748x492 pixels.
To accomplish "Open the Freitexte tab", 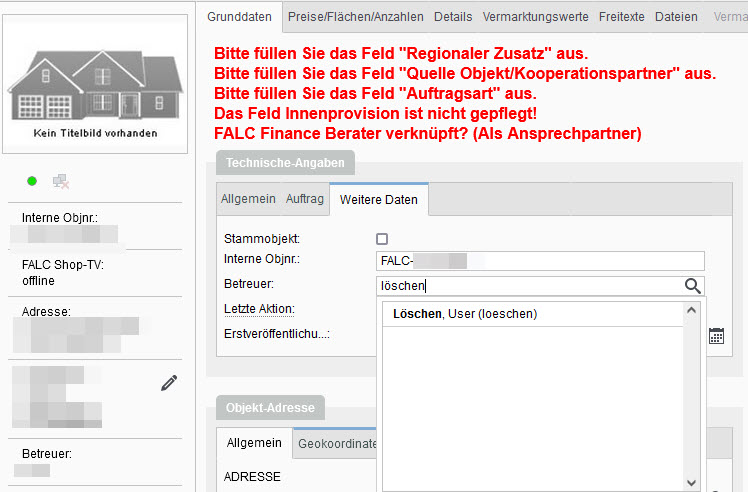I will pos(622,17).
